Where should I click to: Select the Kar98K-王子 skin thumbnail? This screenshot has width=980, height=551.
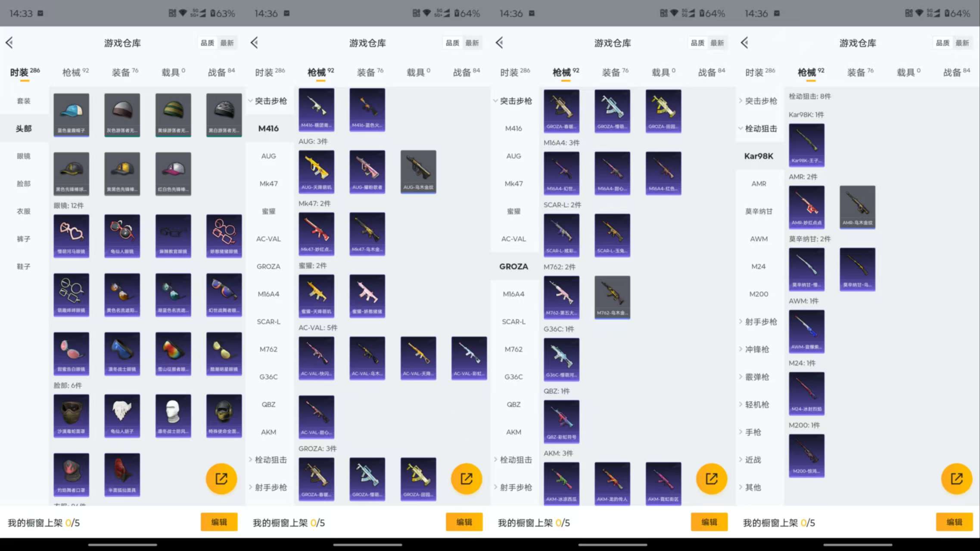click(x=807, y=145)
